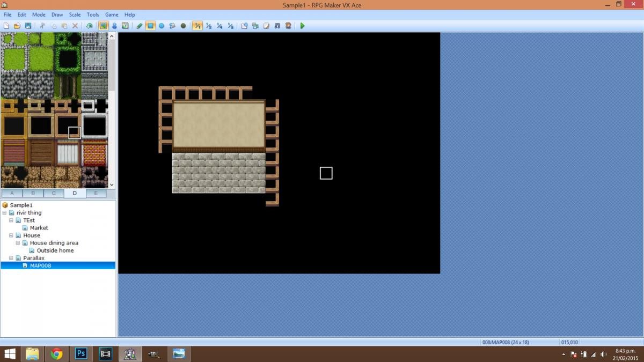
Task: Click the Cut scissors toolbar icon
Action: (x=42, y=25)
